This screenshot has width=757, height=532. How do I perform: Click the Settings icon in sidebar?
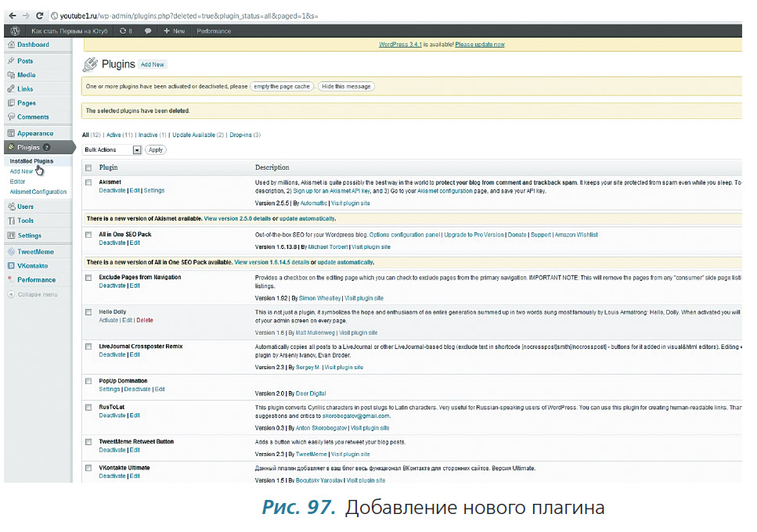pos(11,235)
